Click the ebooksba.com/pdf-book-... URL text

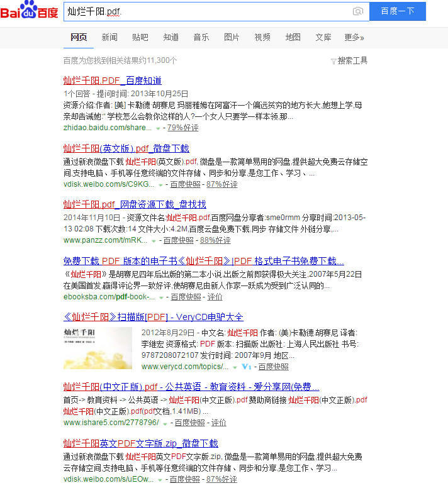(x=109, y=297)
